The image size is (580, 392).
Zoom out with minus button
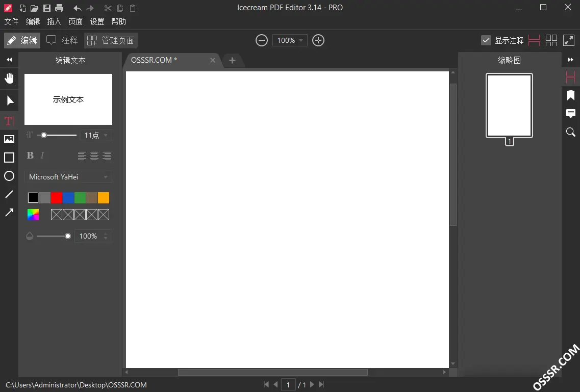click(262, 40)
